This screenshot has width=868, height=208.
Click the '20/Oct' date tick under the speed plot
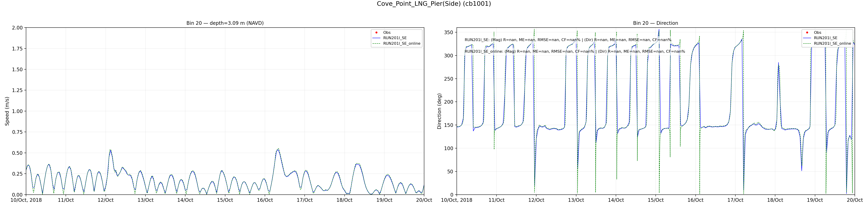click(424, 200)
